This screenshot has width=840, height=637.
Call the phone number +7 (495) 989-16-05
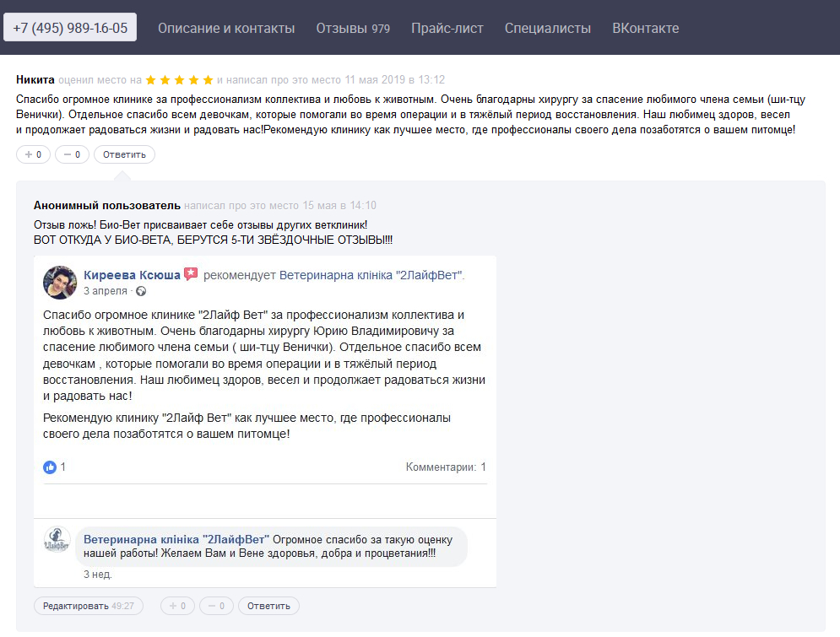click(x=70, y=27)
